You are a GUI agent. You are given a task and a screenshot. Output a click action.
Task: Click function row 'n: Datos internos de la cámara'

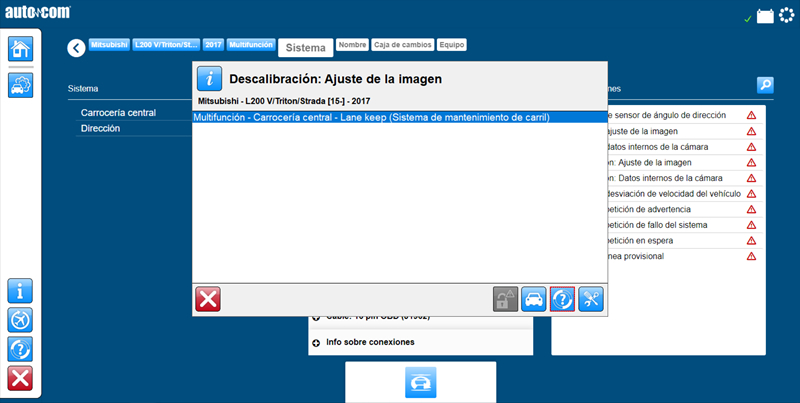pyautogui.click(x=684, y=178)
